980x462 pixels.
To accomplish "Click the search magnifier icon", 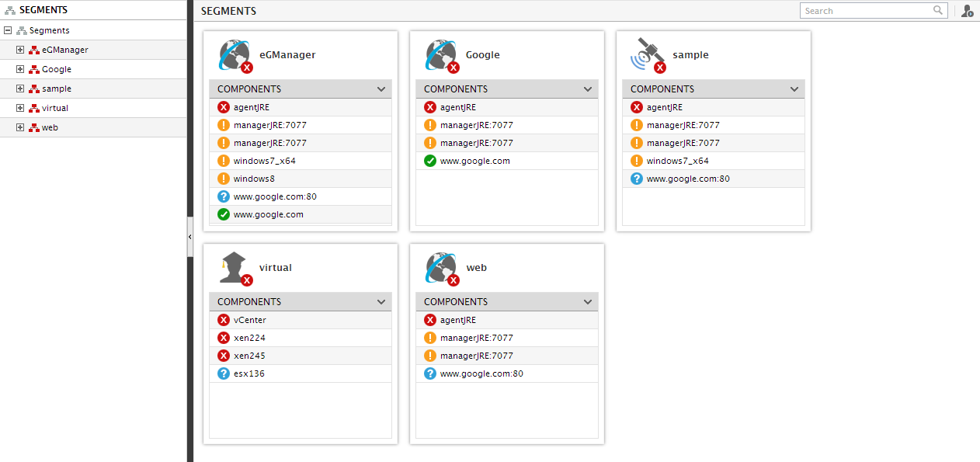I will (x=938, y=10).
